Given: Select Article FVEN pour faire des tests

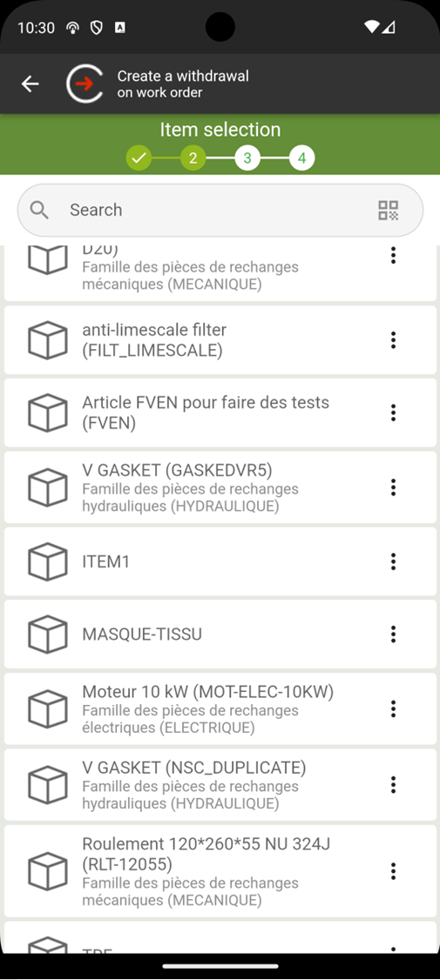Looking at the screenshot, I should coord(220,413).
